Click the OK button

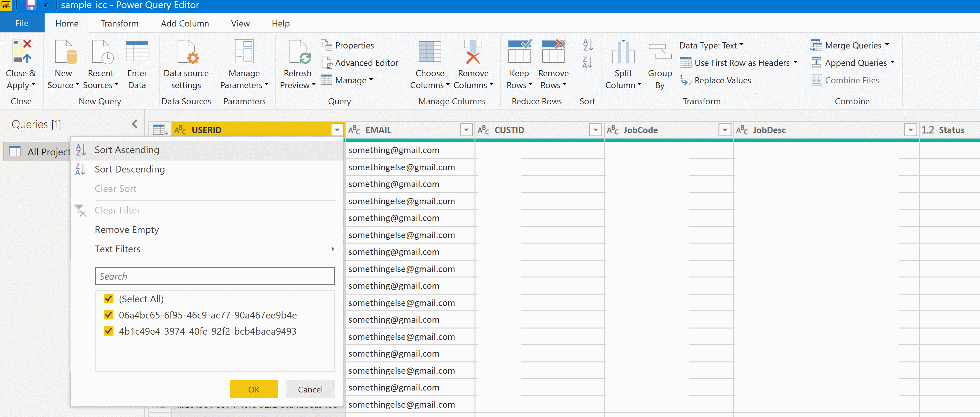(x=254, y=389)
